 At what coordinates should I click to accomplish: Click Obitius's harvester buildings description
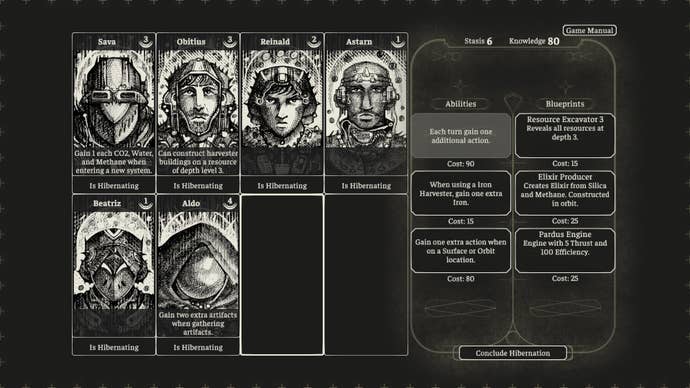pos(198,162)
